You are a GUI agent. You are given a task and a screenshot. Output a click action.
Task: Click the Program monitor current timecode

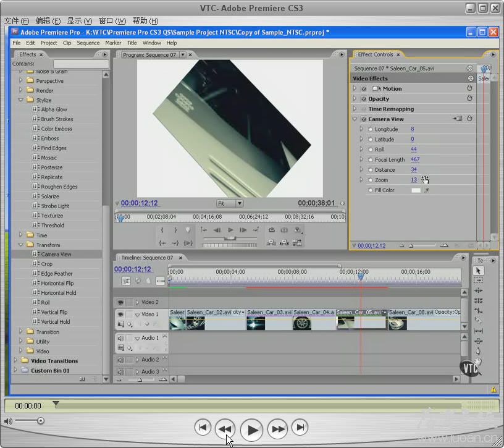(139, 203)
